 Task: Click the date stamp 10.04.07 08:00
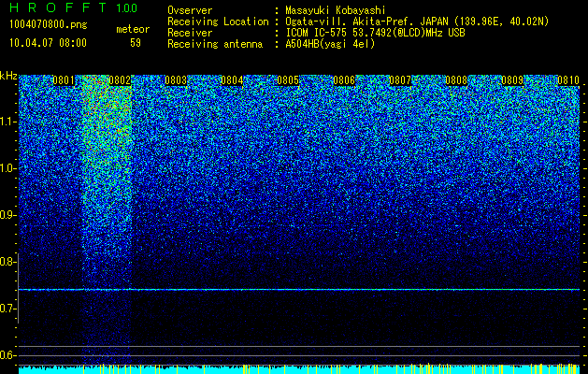pos(49,43)
